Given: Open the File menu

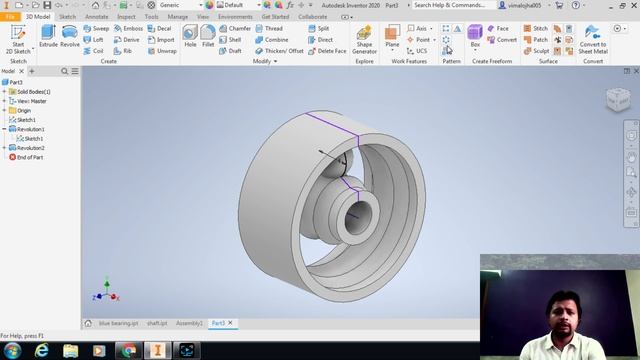Looking at the screenshot, I should 10,17.
